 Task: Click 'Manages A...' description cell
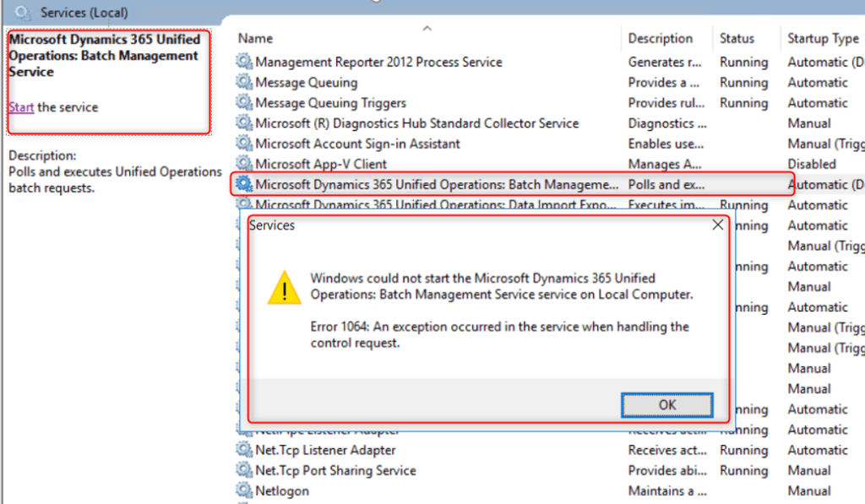(x=665, y=165)
